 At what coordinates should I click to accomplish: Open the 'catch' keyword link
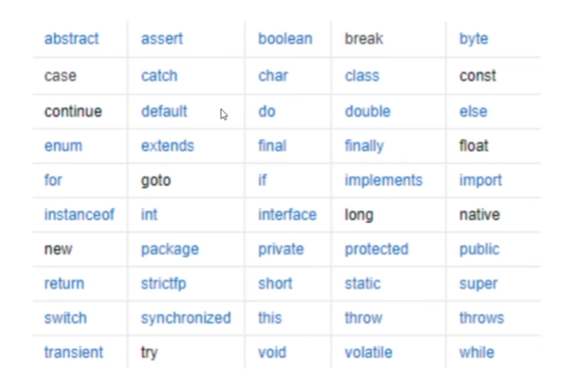tap(159, 75)
